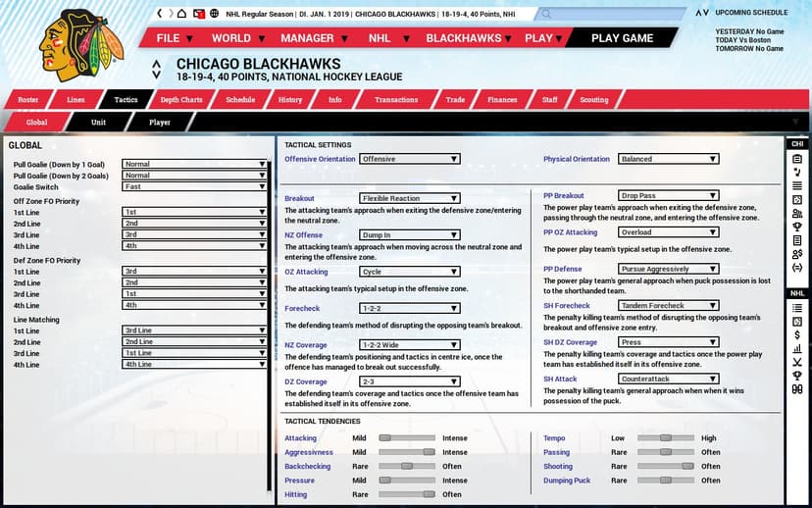Open NHL list sidebar icon

coord(797,308)
